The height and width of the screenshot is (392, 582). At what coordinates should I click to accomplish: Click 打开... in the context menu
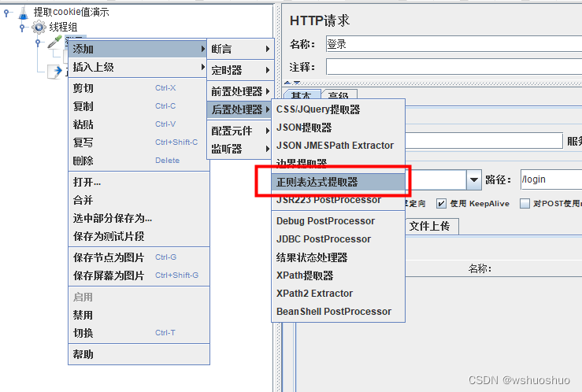point(139,182)
